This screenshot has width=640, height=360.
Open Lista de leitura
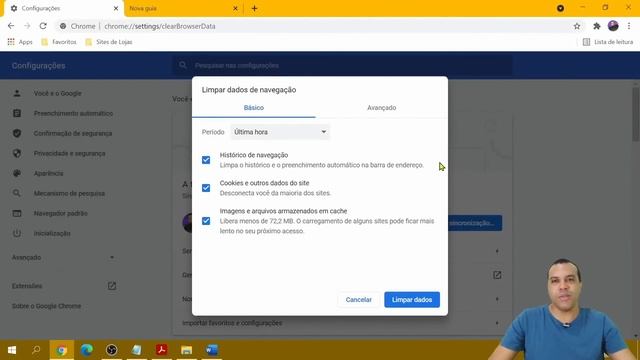608,42
